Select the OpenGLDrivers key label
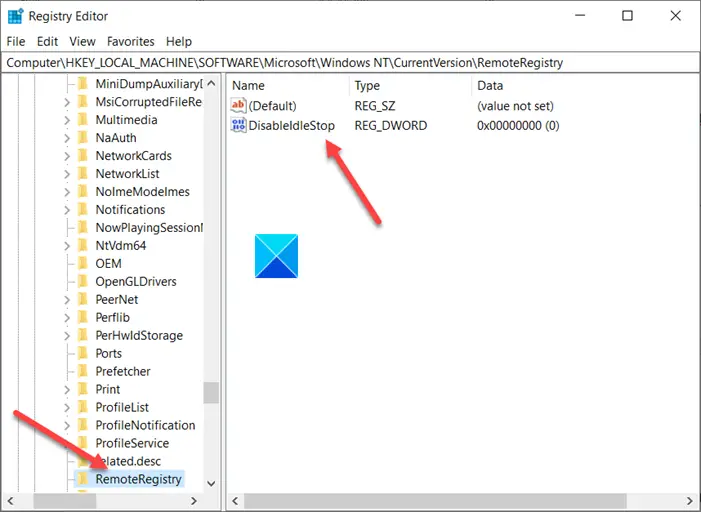This screenshot has width=701, height=512. [x=136, y=282]
